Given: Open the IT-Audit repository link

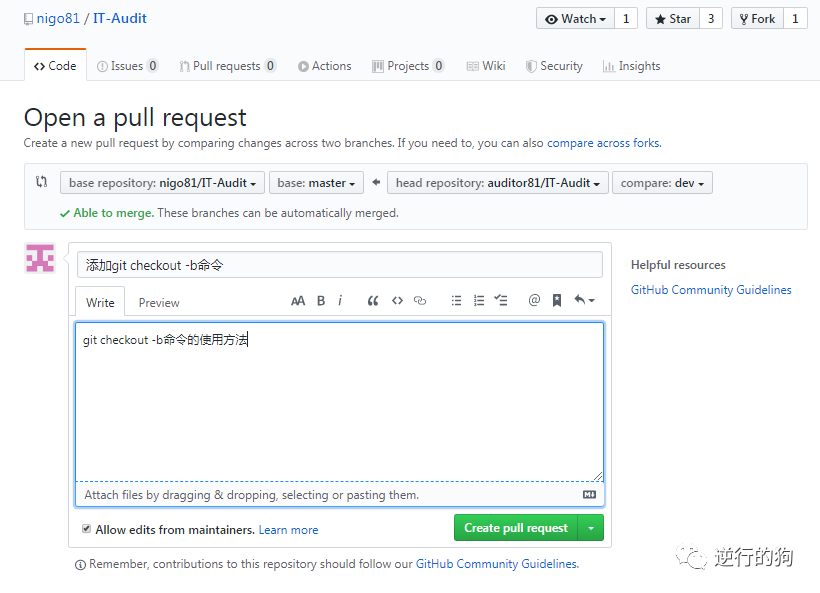Looking at the screenshot, I should [120, 18].
